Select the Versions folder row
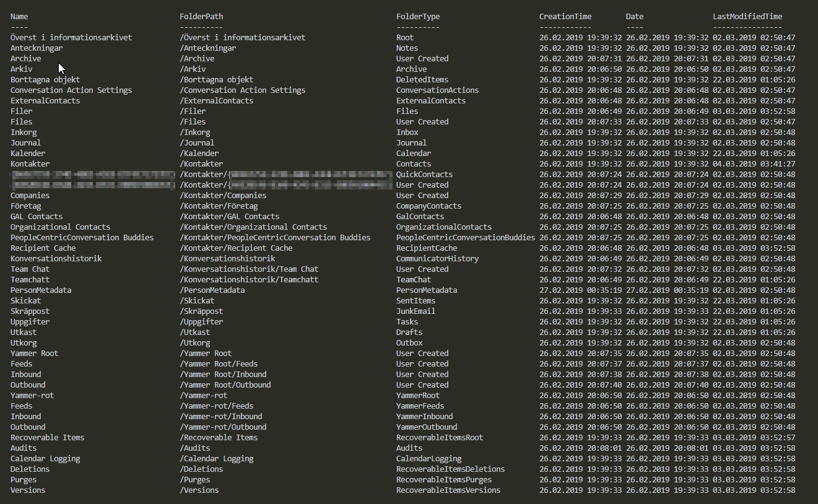Image resolution: width=818 pixels, height=504 pixels. coord(27,490)
